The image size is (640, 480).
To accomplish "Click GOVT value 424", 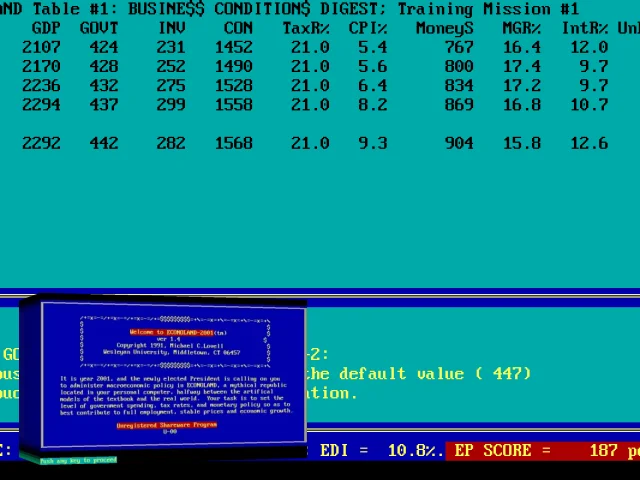I will [104, 47].
